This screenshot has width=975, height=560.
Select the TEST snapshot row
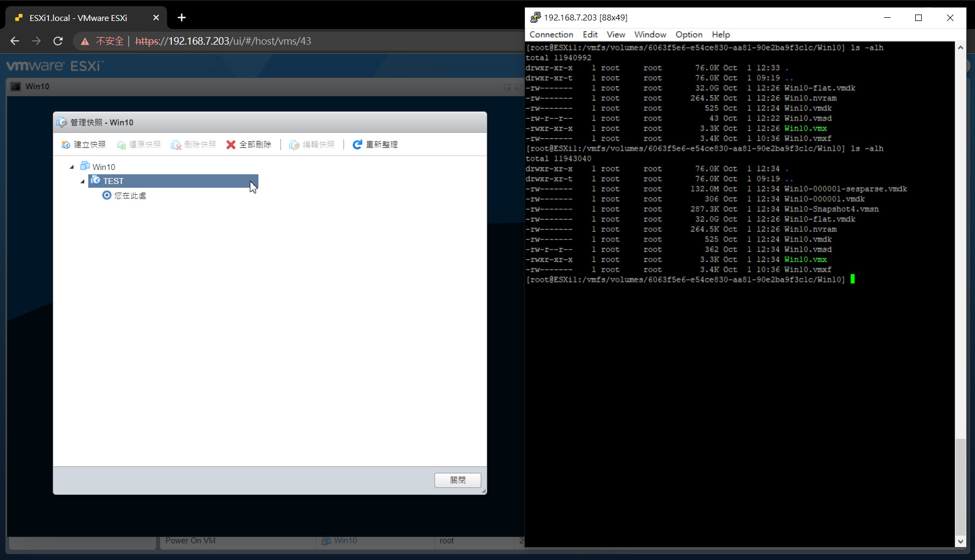tap(173, 181)
